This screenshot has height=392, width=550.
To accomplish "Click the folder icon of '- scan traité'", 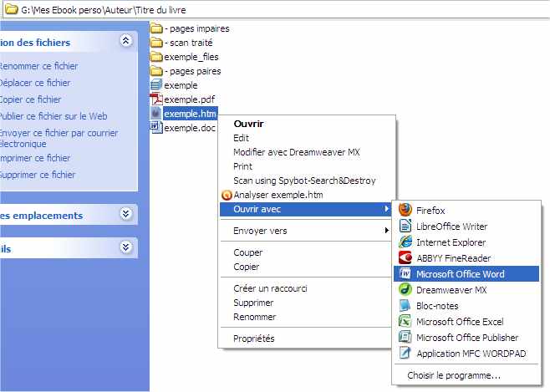I will 156,43.
